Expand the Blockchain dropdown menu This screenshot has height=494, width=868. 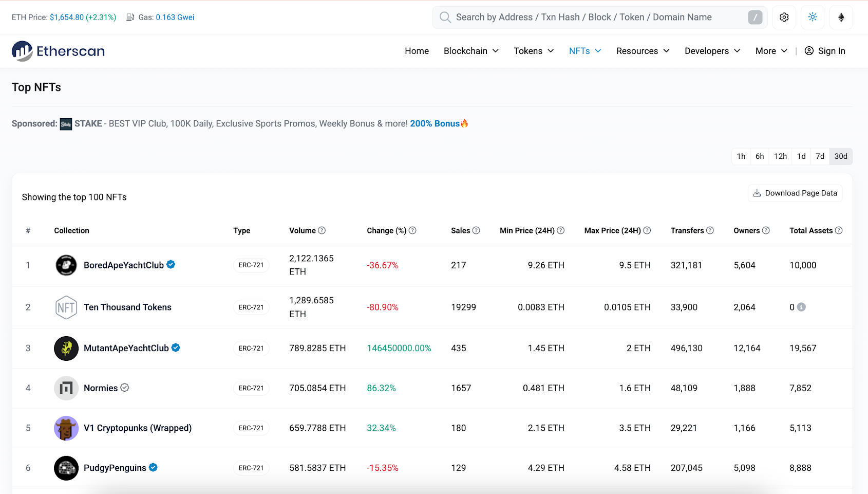coord(471,51)
